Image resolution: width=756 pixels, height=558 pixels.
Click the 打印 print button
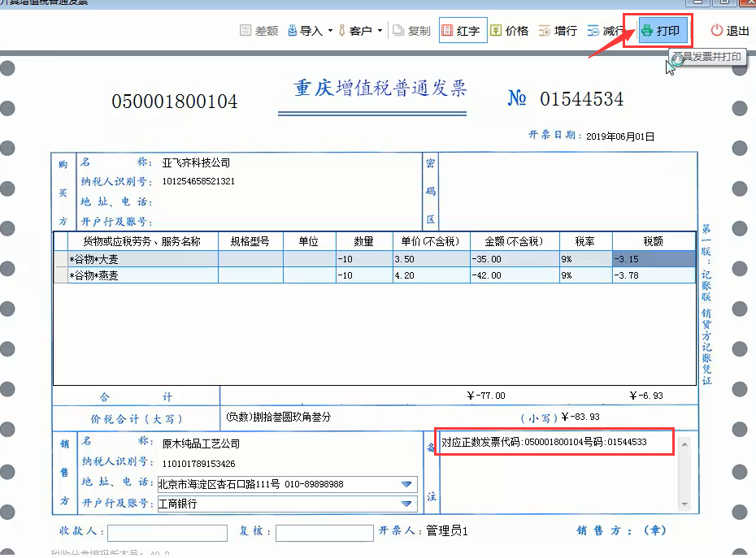tap(662, 31)
